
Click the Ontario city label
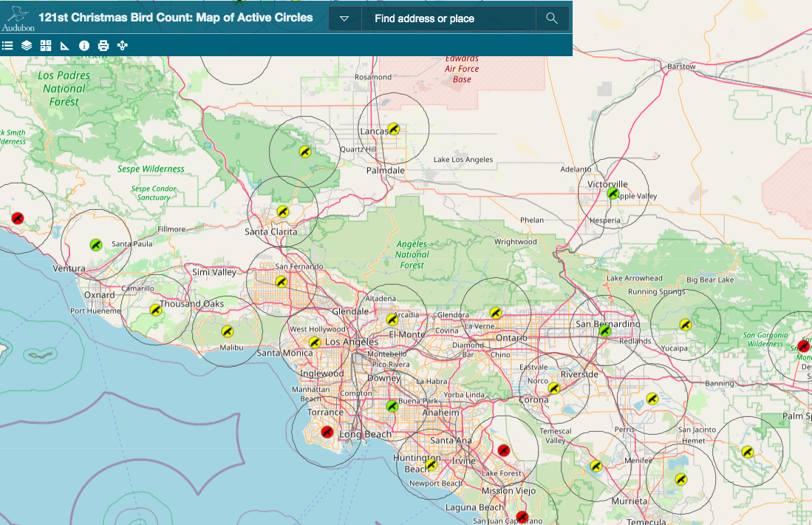(x=511, y=338)
